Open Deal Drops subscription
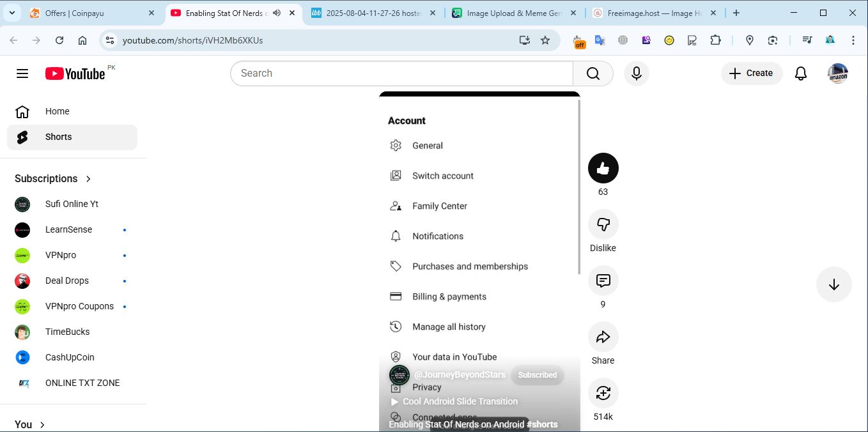Screen dimensions: 868x432 [72, 281]
